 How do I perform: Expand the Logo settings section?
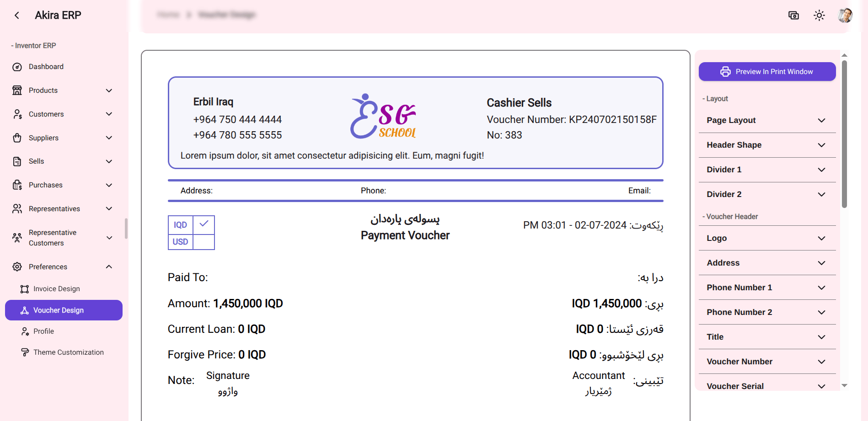(x=767, y=238)
